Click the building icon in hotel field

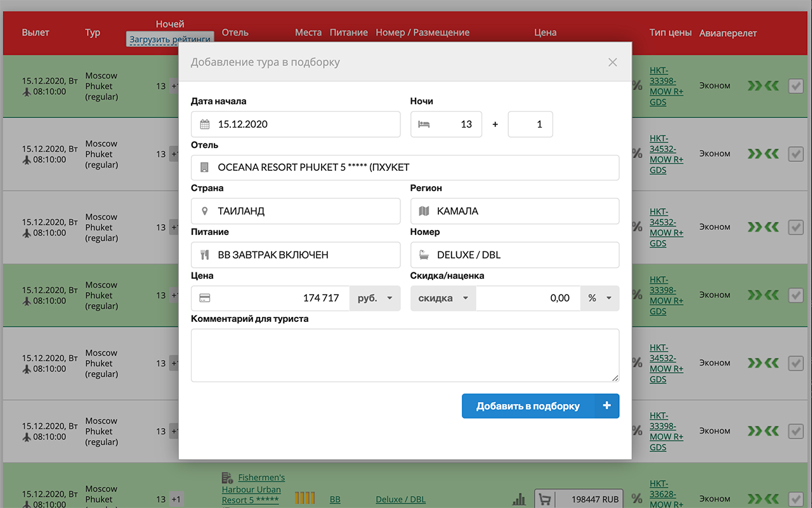click(204, 168)
